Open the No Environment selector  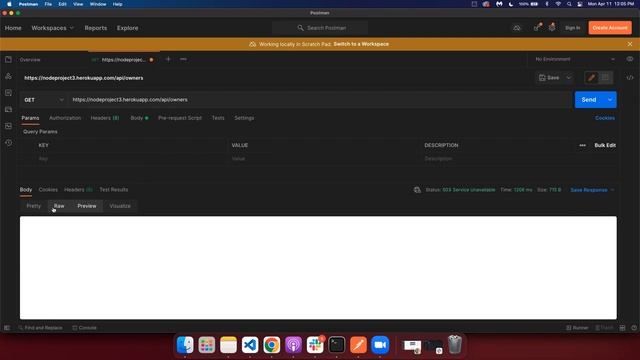[575, 59]
